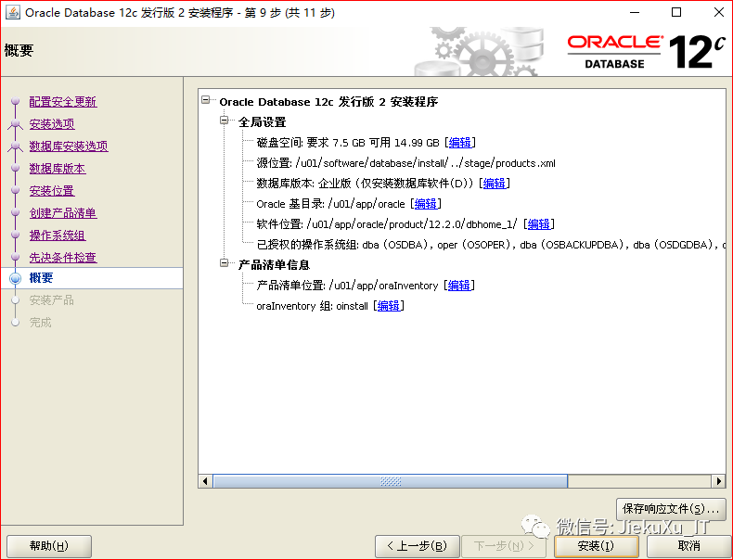Select the 软件位置 dbhome_1 path text
The width and height of the screenshot is (733, 560).
point(387,224)
